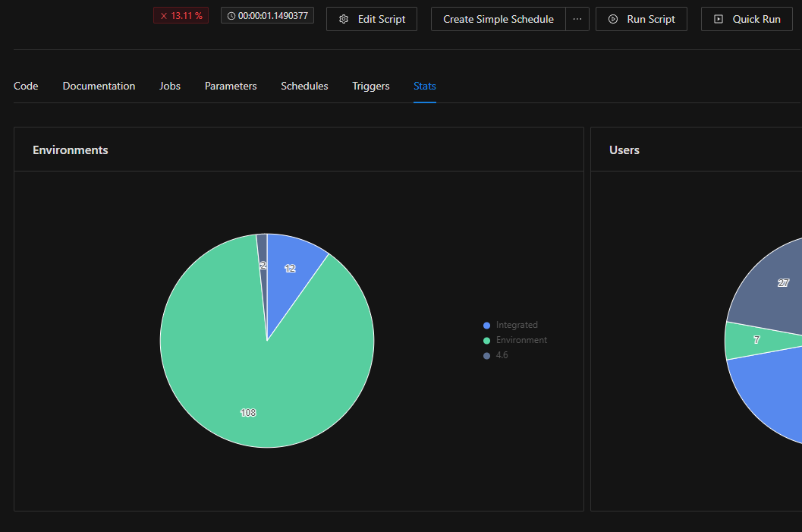Click the Quick Run play-box icon

point(719,19)
